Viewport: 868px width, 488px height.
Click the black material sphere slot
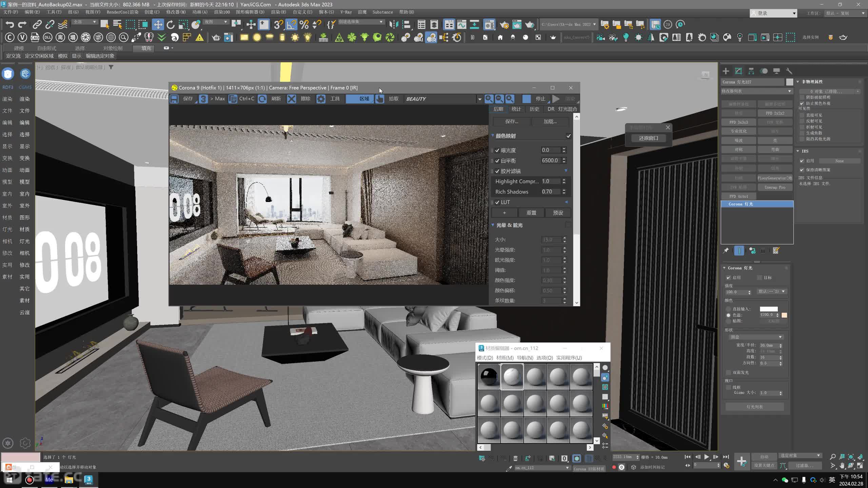point(489,376)
